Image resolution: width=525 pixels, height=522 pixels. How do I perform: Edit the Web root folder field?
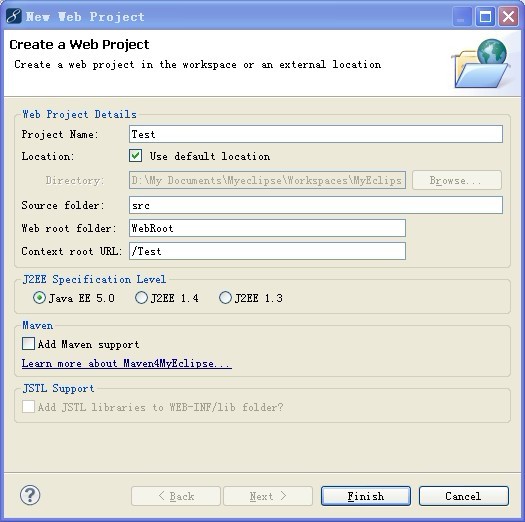pos(267,228)
